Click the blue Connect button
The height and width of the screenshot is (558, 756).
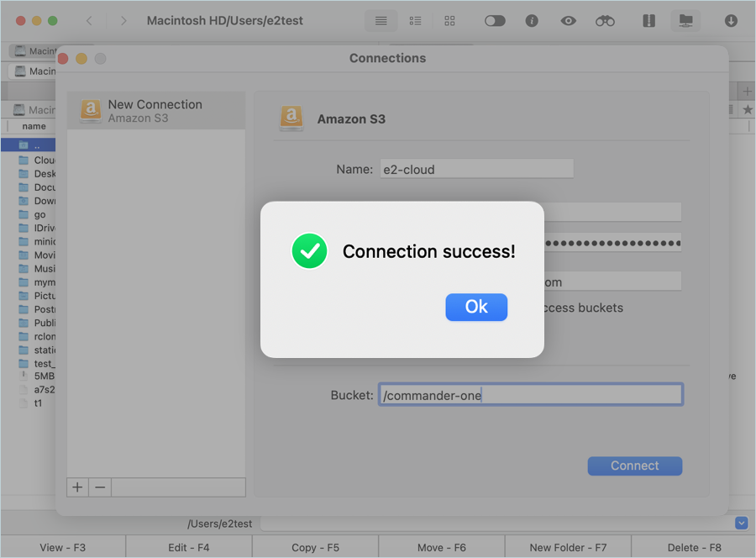coord(634,466)
